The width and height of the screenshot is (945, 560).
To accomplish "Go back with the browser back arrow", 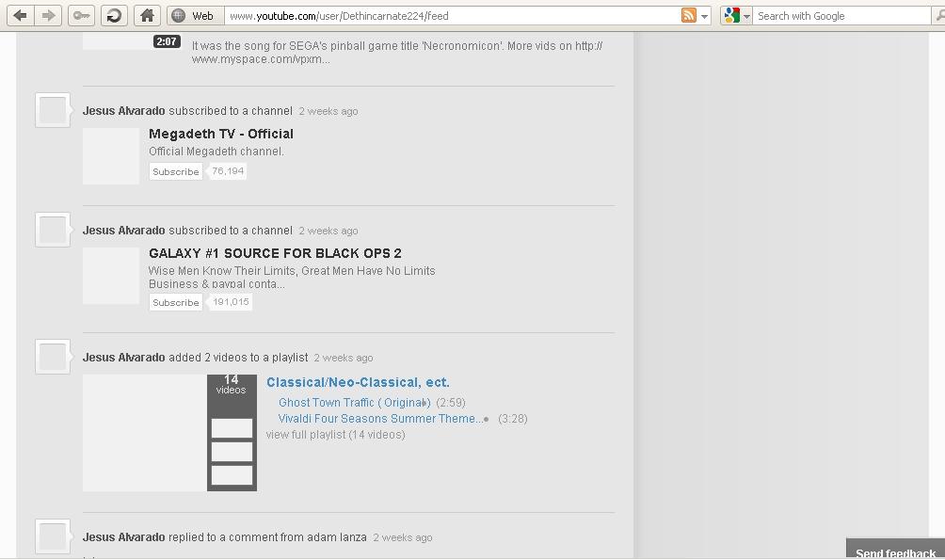I will [x=20, y=16].
